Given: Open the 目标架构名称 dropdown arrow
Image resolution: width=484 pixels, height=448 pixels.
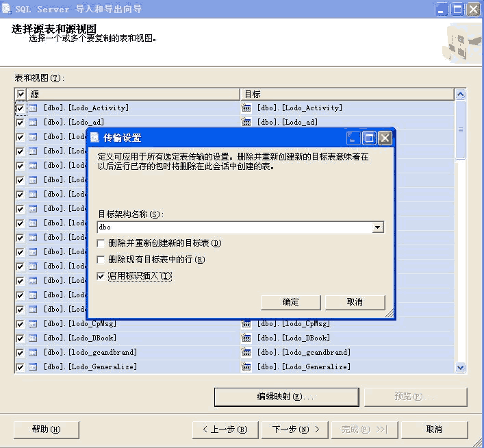Looking at the screenshot, I should point(377,227).
